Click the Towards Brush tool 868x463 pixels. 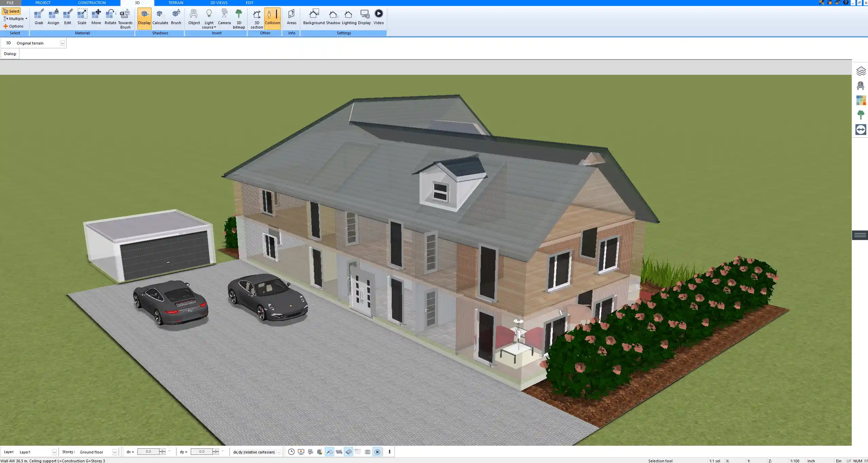pyautogui.click(x=125, y=18)
